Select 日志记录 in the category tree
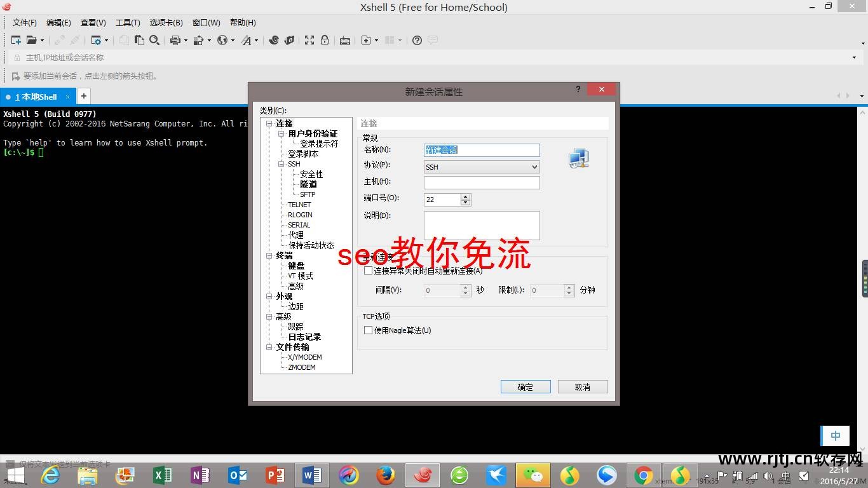Viewport: 868px width, 488px height. coord(304,337)
